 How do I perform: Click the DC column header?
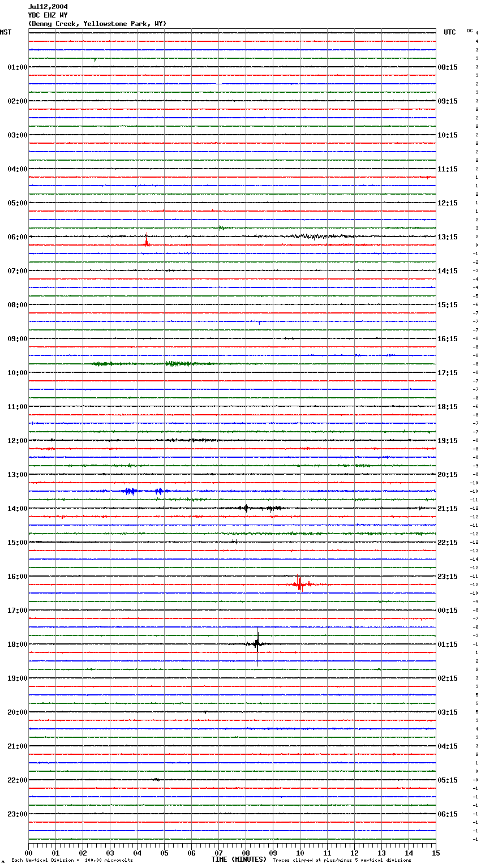[x=470, y=31]
